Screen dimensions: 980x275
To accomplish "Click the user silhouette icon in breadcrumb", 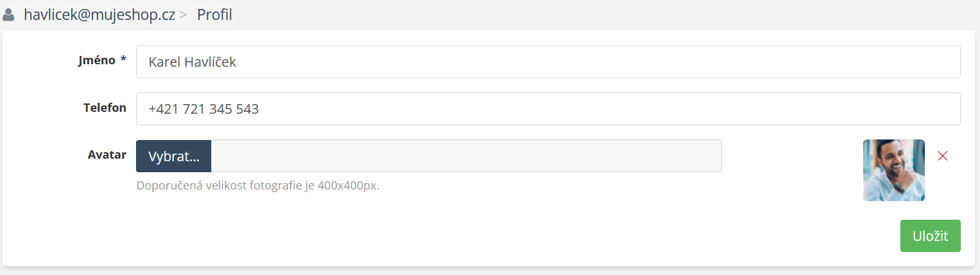I will pos(9,15).
